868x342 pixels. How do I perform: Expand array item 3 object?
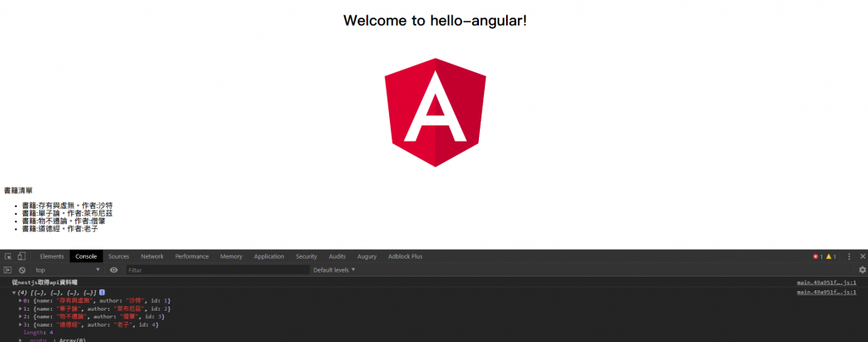(x=20, y=324)
